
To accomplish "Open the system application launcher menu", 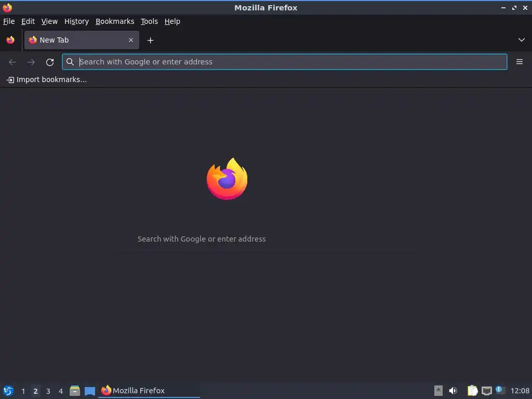I will click(8, 391).
